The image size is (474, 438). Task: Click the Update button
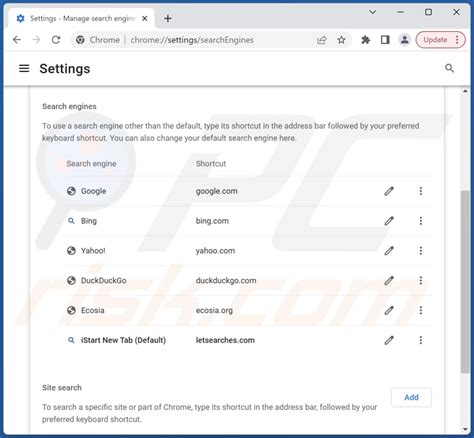tap(435, 40)
